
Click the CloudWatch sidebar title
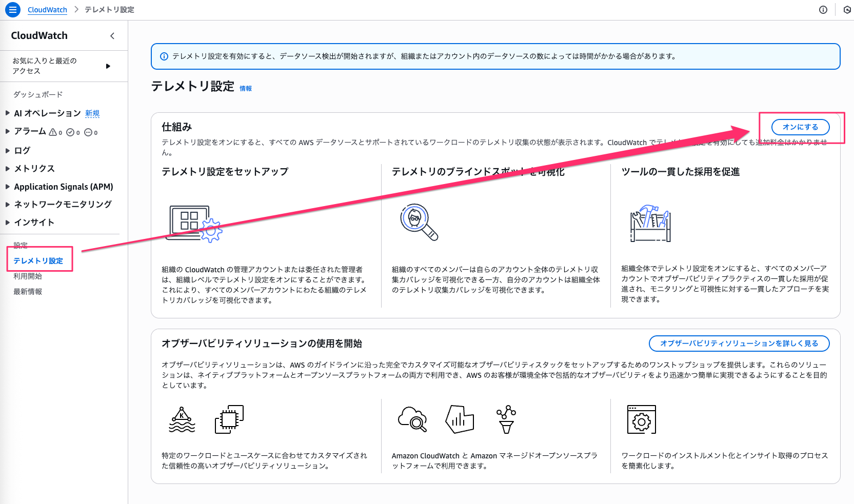tap(39, 35)
